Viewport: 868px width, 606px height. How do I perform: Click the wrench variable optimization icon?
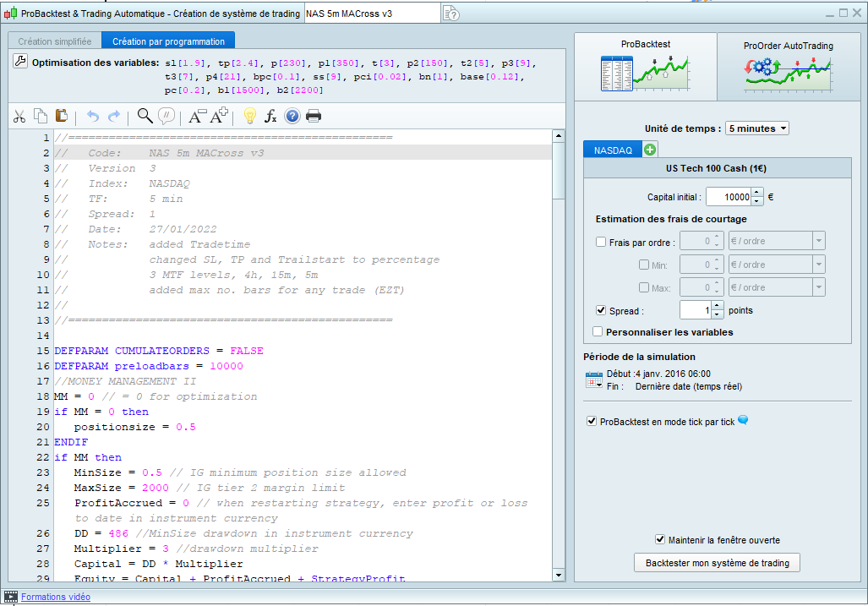(x=21, y=62)
